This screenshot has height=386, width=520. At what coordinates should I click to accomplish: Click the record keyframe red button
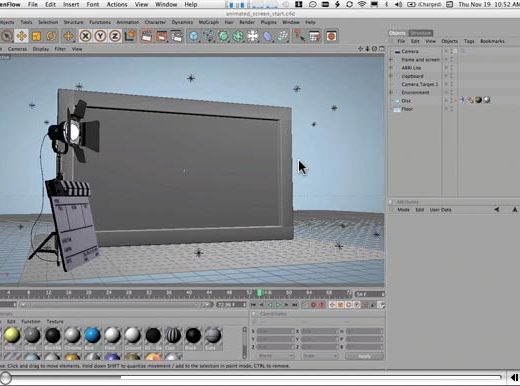click(313, 305)
